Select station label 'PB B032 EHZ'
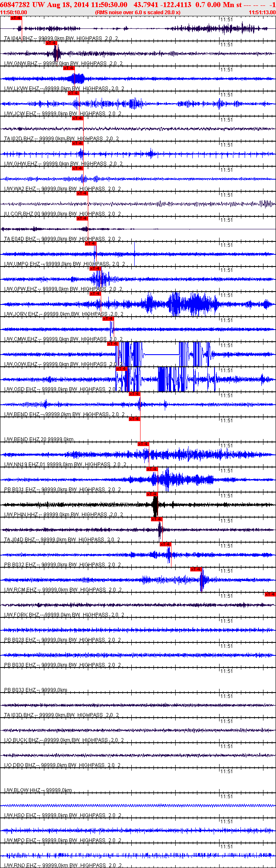Viewport: 276px width, 868px height. tap(20, 565)
